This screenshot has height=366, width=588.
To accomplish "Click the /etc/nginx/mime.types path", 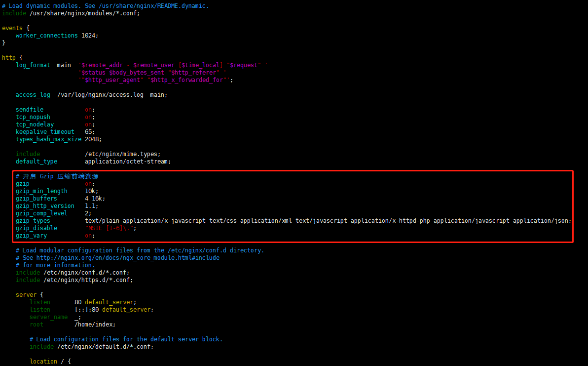I will 122,154.
